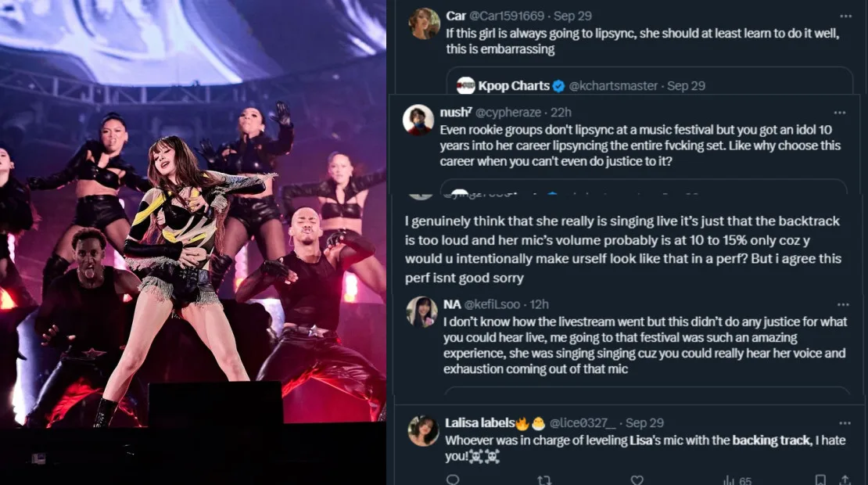Click NA's profile picture

click(421, 311)
